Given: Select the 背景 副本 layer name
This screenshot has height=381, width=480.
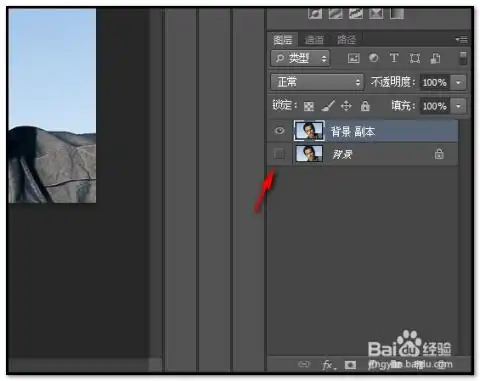Looking at the screenshot, I should (x=353, y=131).
